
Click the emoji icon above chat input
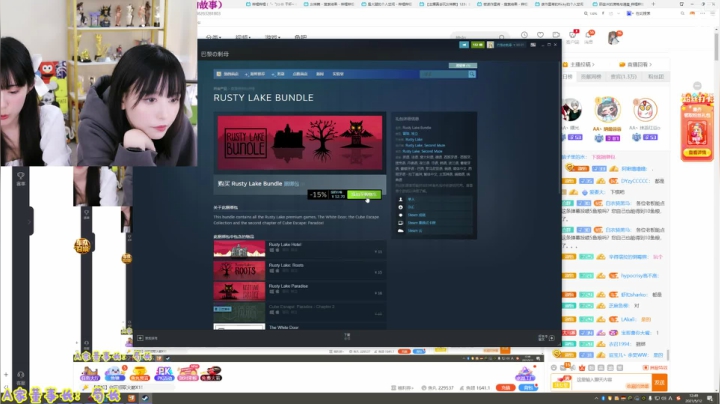click(554, 368)
